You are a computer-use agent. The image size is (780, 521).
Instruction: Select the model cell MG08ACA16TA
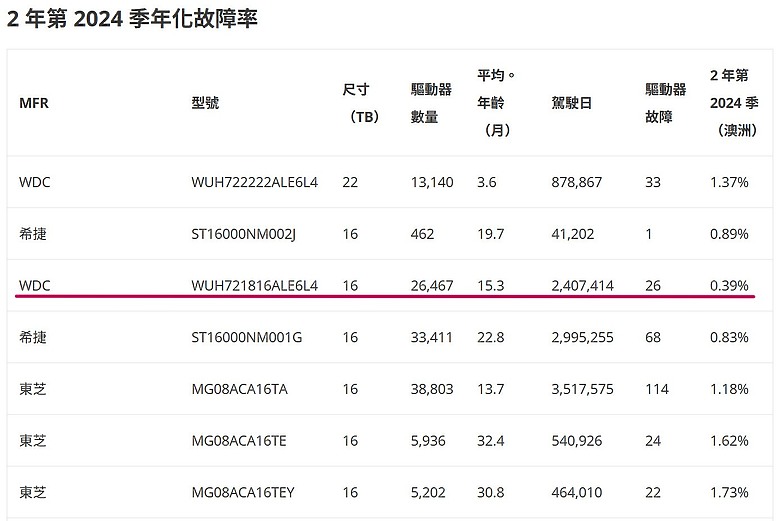point(240,389)
